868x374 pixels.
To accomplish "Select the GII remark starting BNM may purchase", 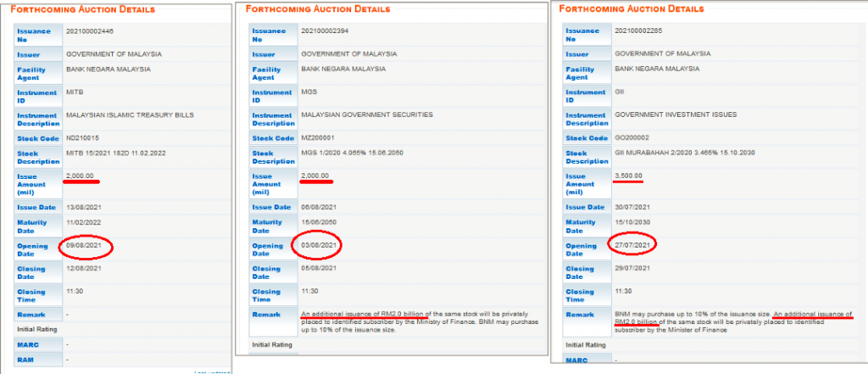I will [x=733, y=321].
